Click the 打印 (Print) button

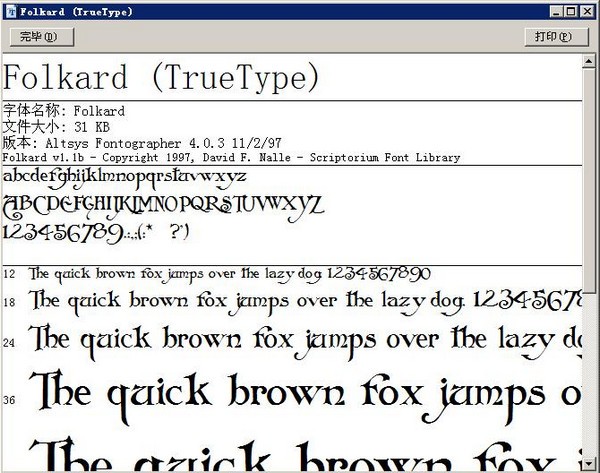pos(556,37)
